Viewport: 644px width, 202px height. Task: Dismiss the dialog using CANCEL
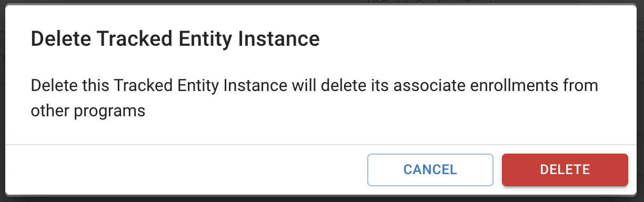point(430,170)
